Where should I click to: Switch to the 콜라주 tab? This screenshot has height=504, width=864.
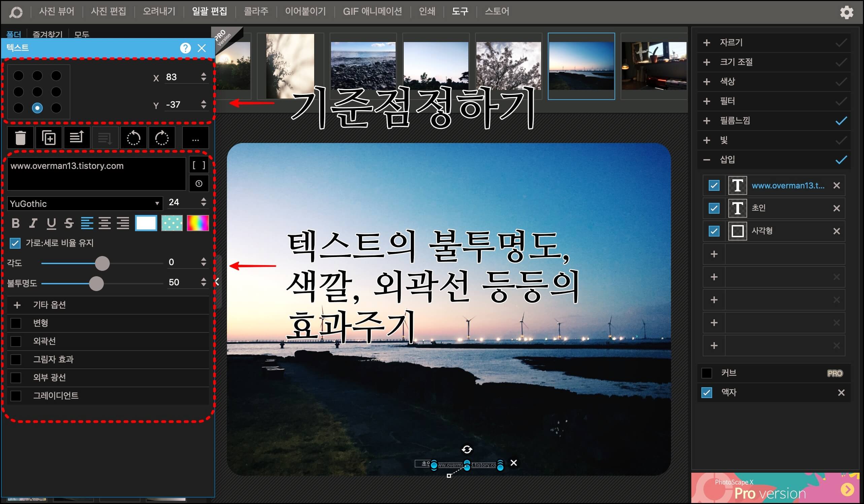coord(256,11)
